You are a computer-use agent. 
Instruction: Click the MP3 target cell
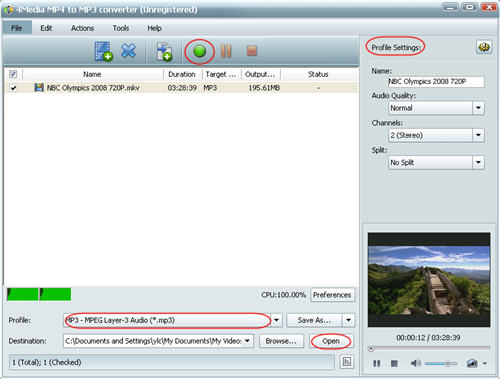(x=210, y=88)
